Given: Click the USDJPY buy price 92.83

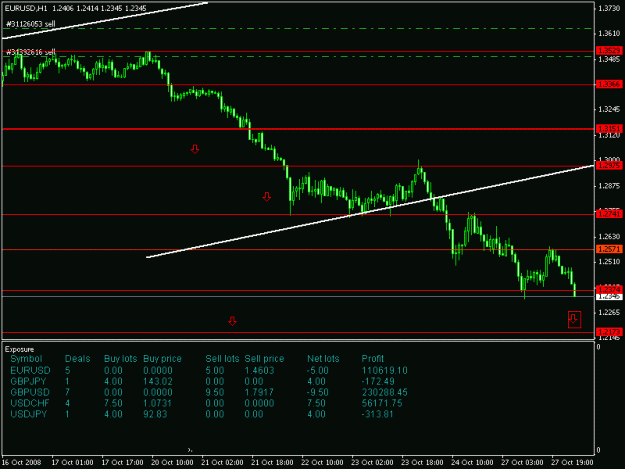Looking at the screenshot, I should (x=155, y=414).
